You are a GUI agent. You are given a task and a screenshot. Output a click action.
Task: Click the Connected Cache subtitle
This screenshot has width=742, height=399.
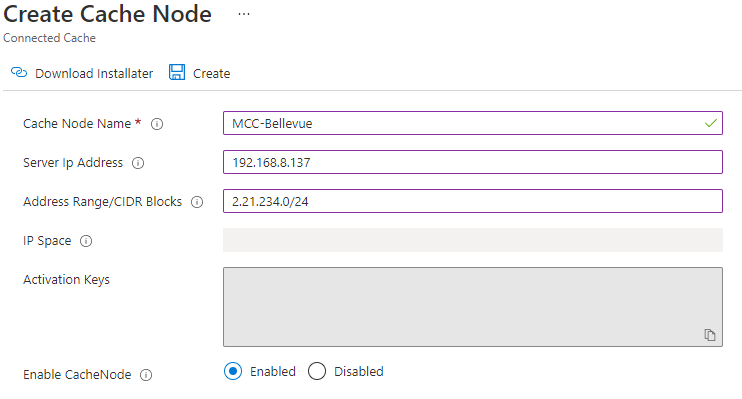coord(49,38)
